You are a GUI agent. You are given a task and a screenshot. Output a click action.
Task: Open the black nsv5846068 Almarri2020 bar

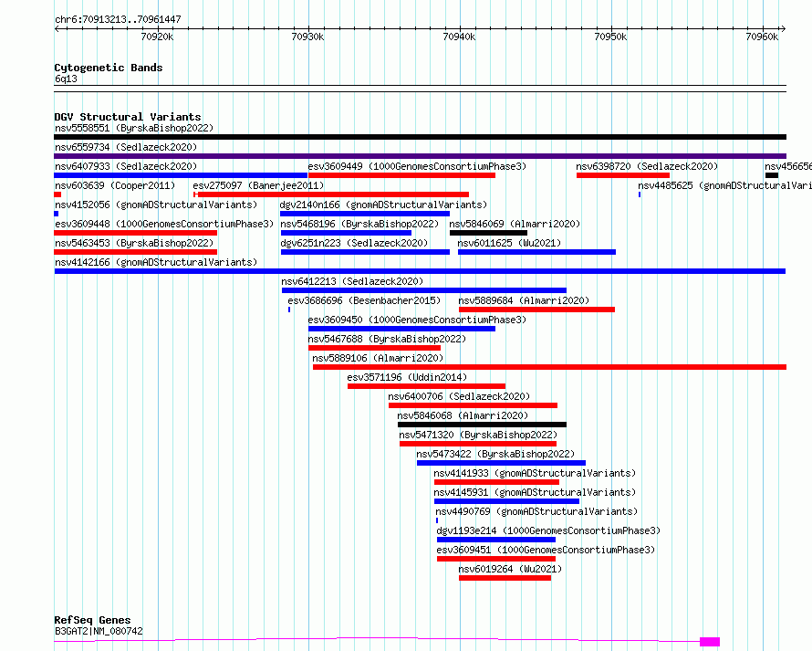coord(482,425)
